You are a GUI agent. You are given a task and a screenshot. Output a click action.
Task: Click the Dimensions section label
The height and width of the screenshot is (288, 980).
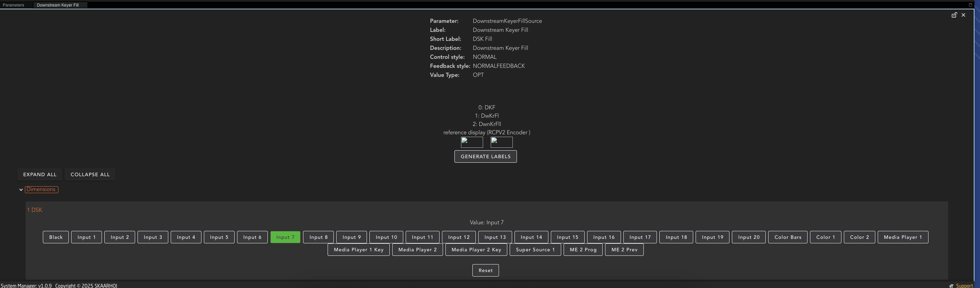tap(41, 189)
